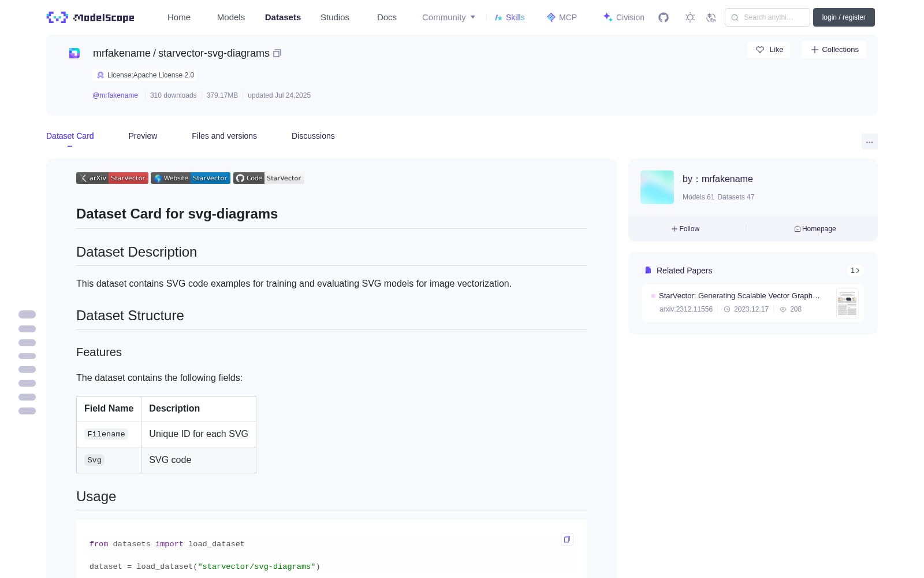Click the mrfakename namespace in title
Image resolution: width=924 pixels, height=578 pixels.
pyautogui.click(x=122, y=53)
